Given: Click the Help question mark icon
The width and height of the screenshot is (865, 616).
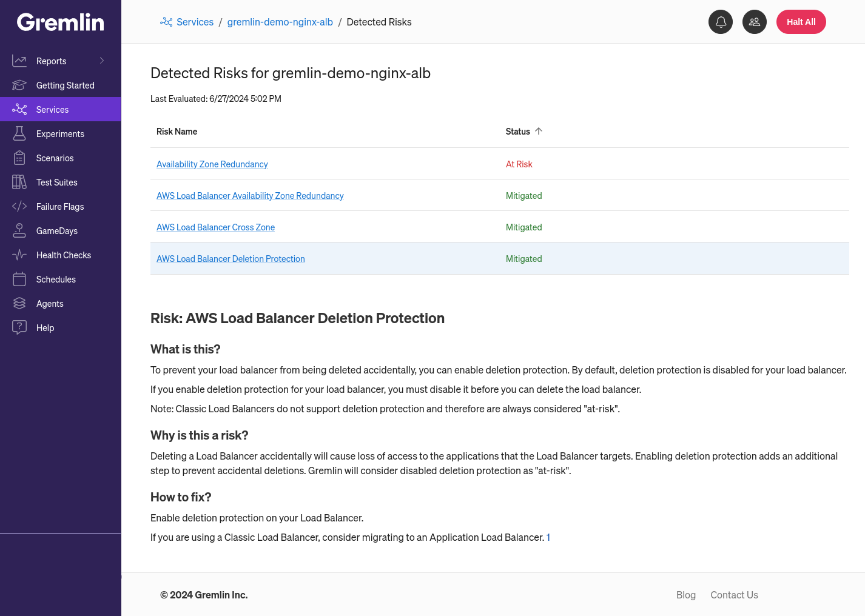Looking at the screenshot, I should click(x=19, y=327).
